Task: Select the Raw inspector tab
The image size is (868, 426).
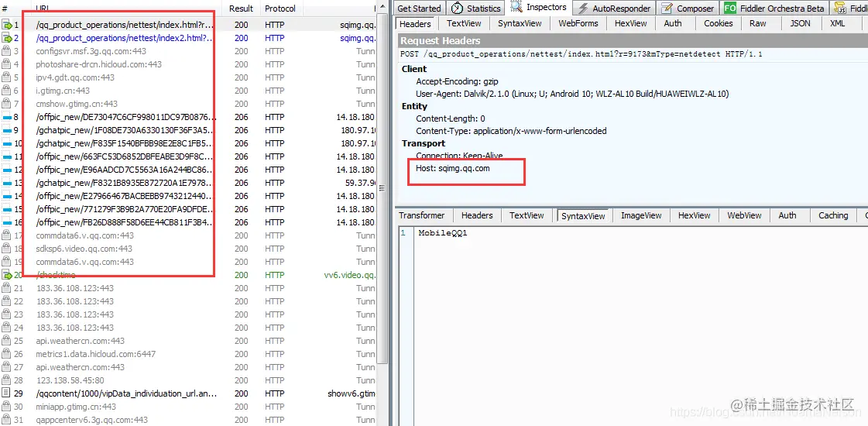Action: tap(757, 23)
